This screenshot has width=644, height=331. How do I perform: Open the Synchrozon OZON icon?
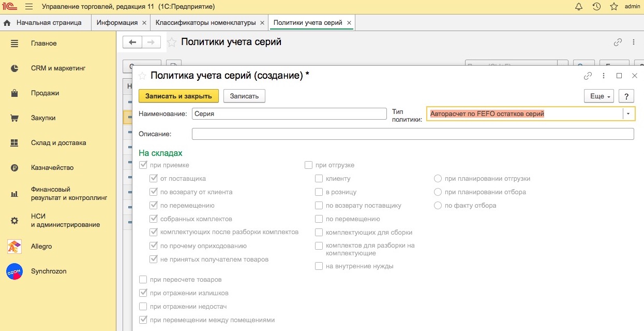point(14,271)
